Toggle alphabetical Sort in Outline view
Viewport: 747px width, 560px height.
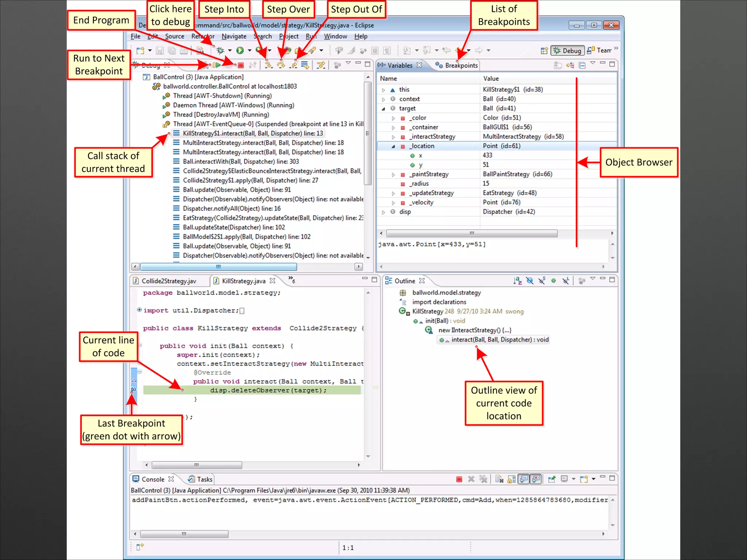click(x=517, y=281)
